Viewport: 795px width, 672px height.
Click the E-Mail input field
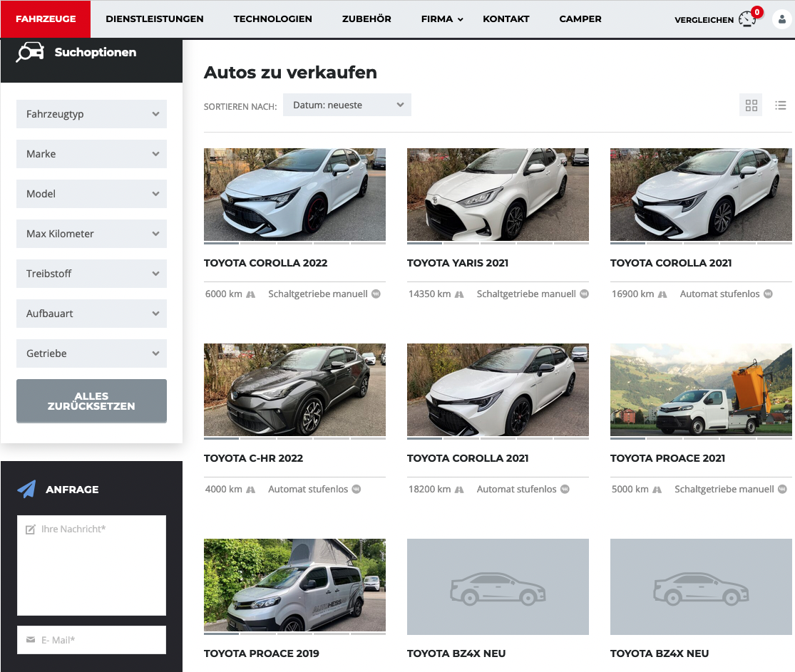[91, 639]
